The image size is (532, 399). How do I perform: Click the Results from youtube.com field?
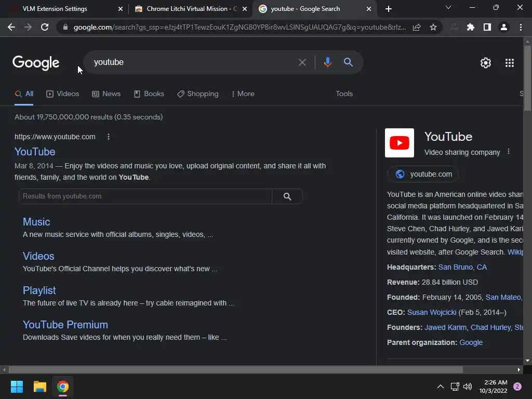click(145, 196)
